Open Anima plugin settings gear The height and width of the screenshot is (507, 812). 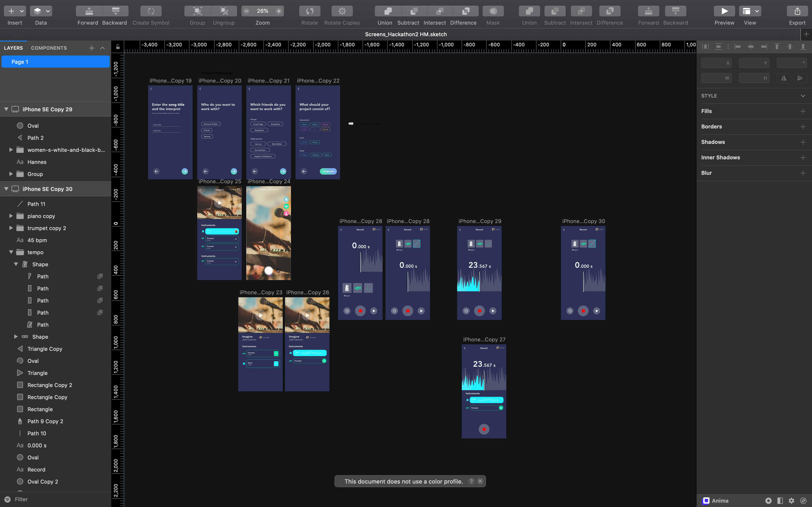[791, 501]
